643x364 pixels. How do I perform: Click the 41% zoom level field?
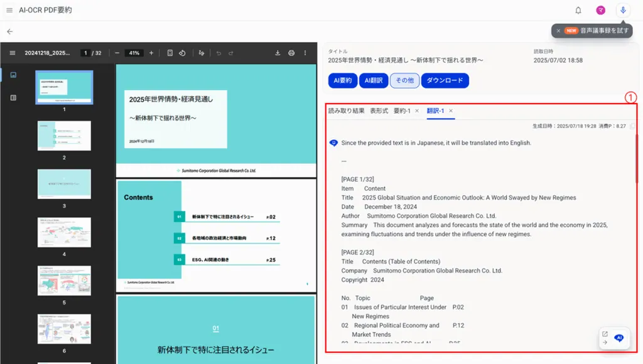(x=134, y=53)
